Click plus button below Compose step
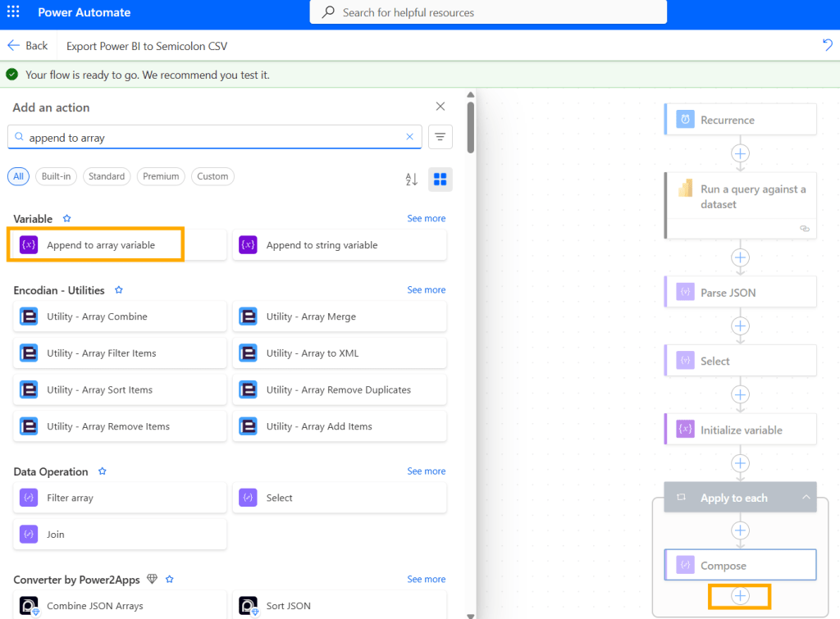Screen dimensions: 840x619 (740, 596)
